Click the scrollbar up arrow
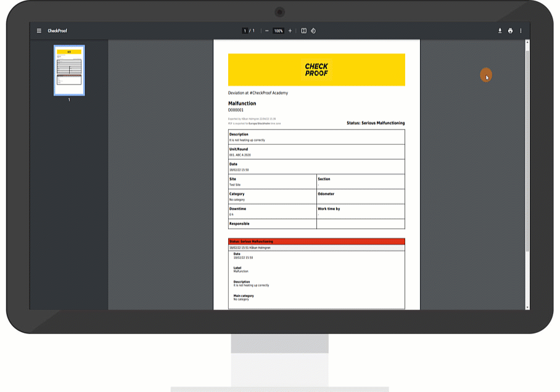 click(527, 43)
